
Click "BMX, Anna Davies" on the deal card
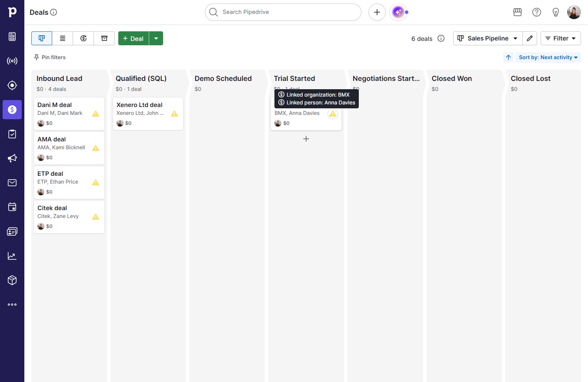tap(297, 113)
